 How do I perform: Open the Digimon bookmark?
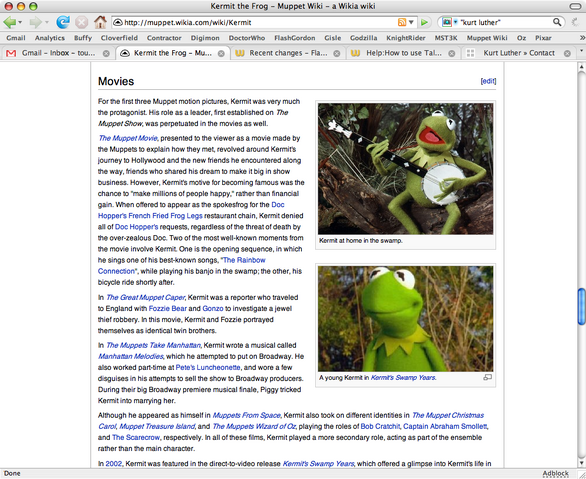pyautogui.click(x=205, y=38)
